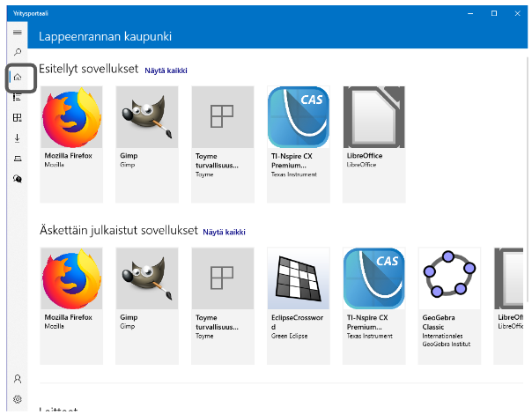Click 'Mozilla Firefox' name in Esitellyt sovellukset
Viewport: 532px width, 415px height.
point(68,156)
